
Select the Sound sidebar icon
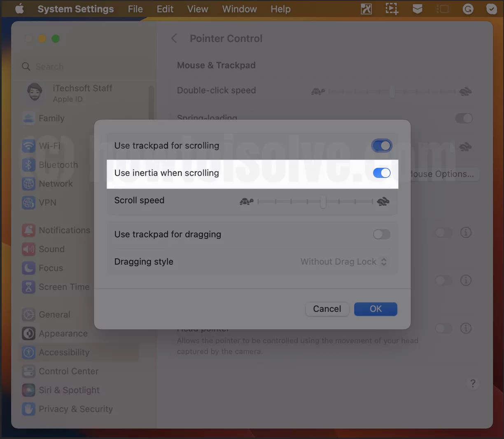pos(51,249)
